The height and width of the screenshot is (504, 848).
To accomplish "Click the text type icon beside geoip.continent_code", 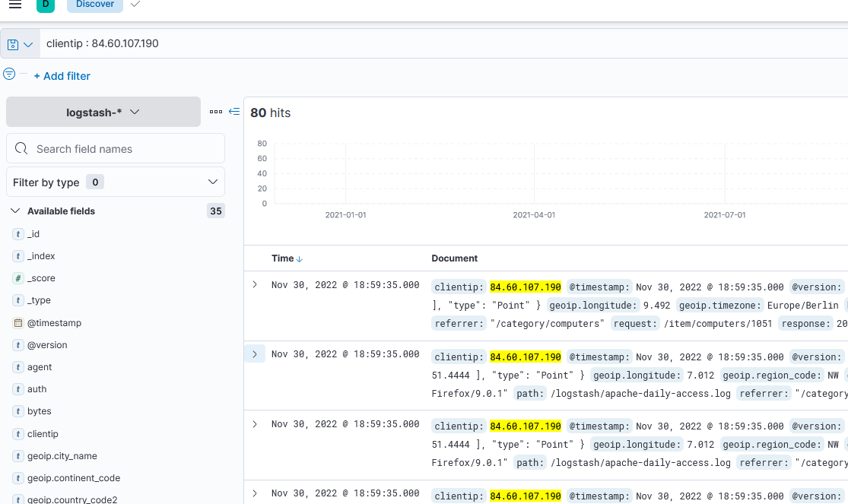I will [x=17, y=478].
